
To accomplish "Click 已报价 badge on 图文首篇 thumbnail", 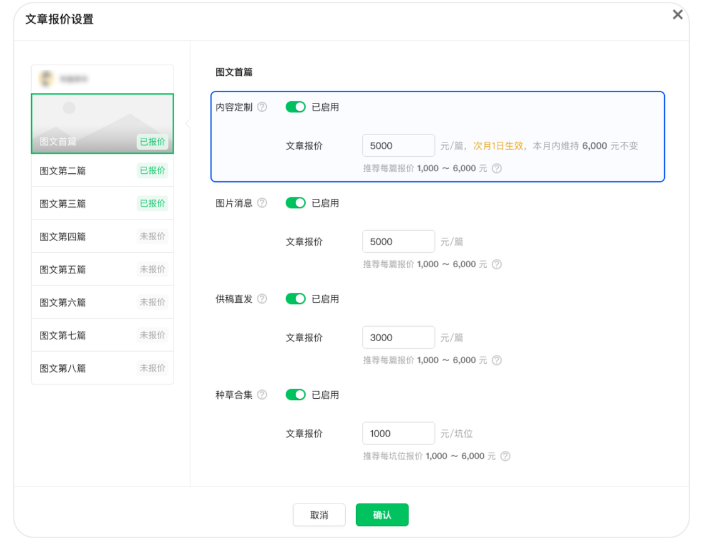I will tap(152, 142).
